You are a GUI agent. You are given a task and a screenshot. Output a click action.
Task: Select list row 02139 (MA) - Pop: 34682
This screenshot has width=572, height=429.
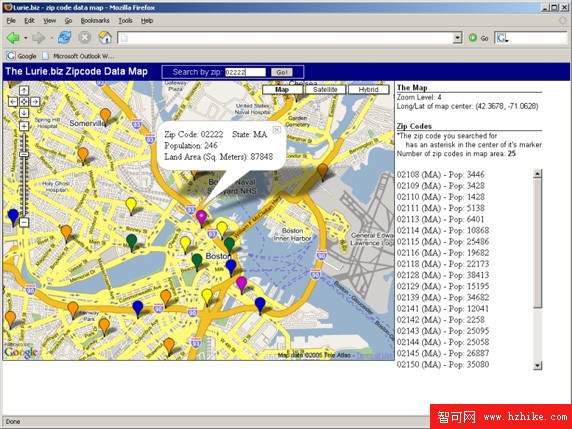(x=443, y=297)
